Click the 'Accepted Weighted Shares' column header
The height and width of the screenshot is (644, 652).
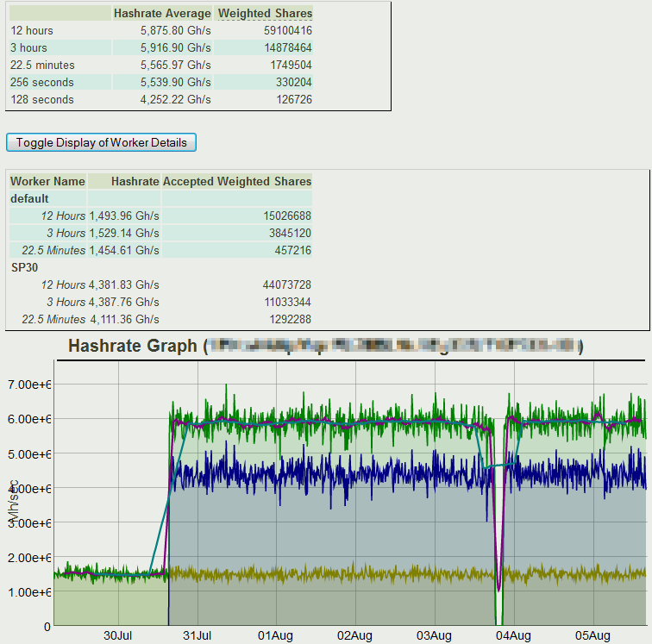237,182
